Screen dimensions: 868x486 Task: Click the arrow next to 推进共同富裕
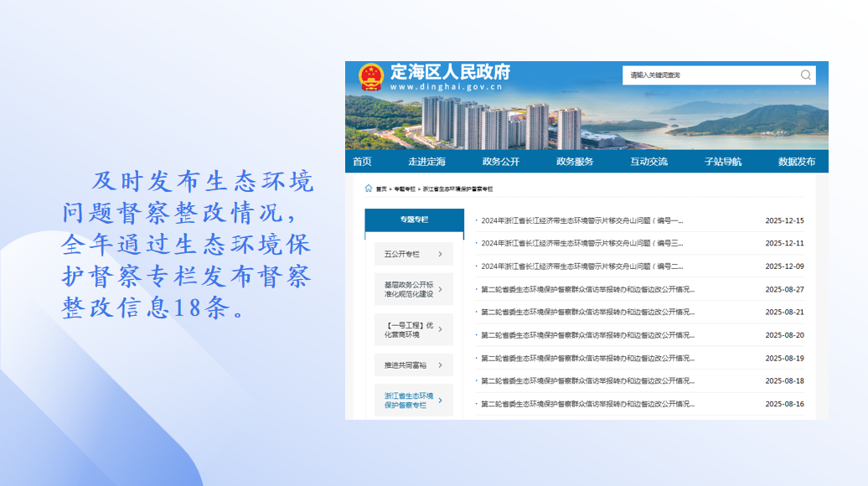click(x=440, y=364)
